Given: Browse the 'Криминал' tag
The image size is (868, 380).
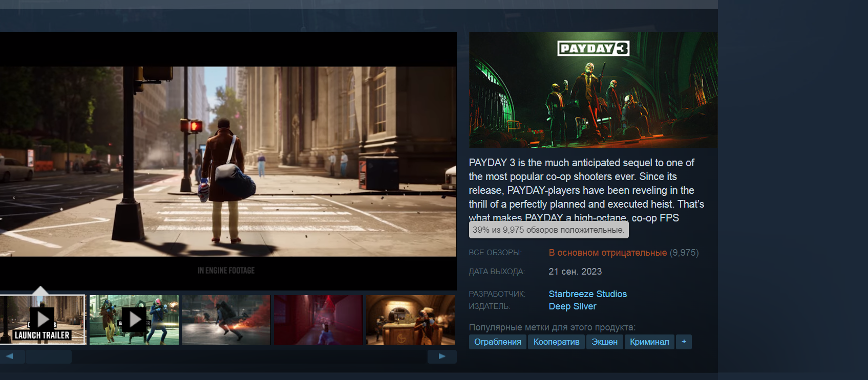Looking at the screenshot, I should point(649,342).
